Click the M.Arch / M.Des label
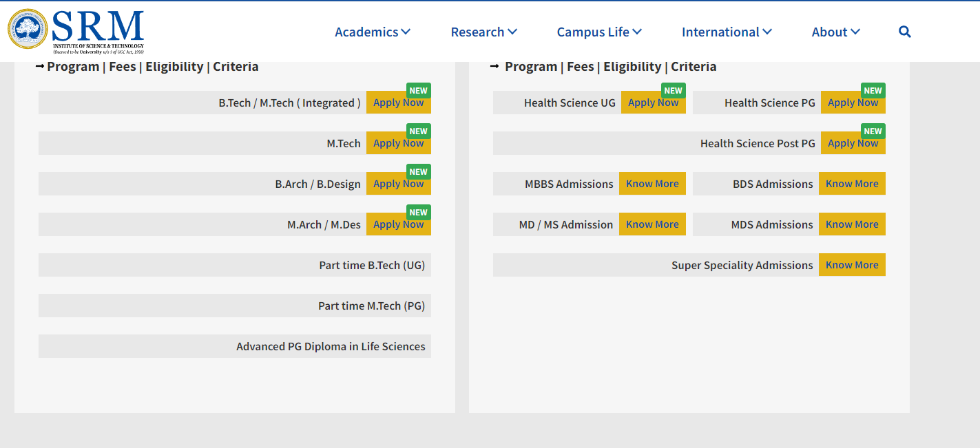This screenshot has width=980, height=448. pos(324,224)
